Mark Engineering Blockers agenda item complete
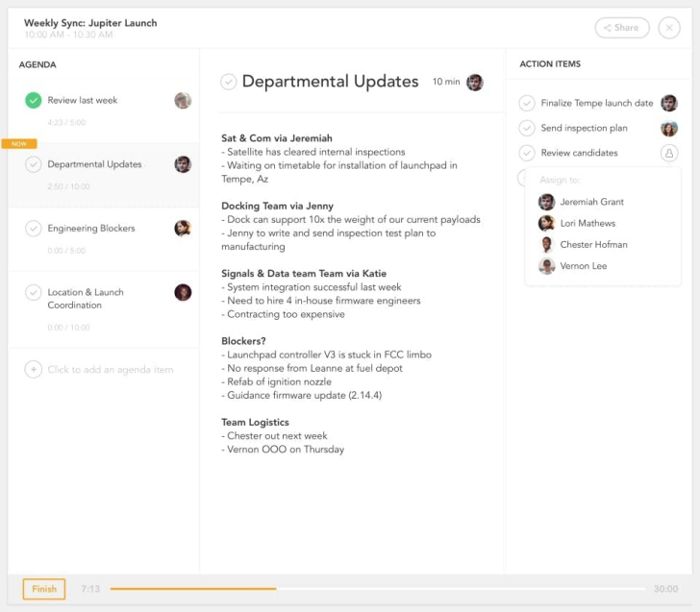The image size is (700, 612). 33,229
